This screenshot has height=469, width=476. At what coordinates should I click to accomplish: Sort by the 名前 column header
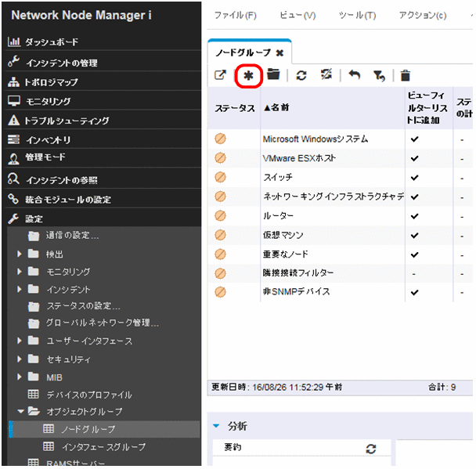[x=333, y=108]
